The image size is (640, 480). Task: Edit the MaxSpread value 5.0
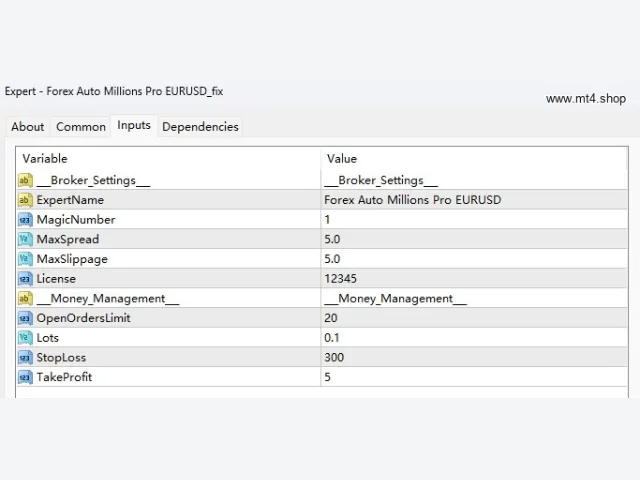[x=474, y=239]
